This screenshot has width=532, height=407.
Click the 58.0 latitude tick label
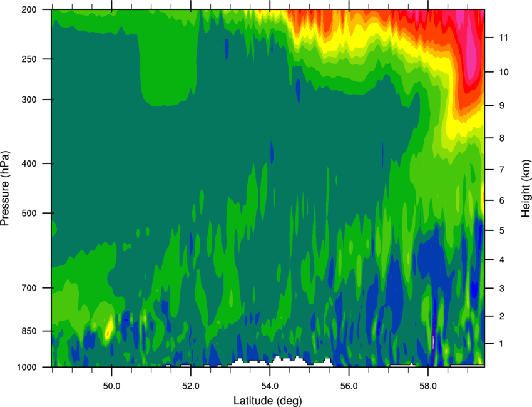click(x=428, y=386)
